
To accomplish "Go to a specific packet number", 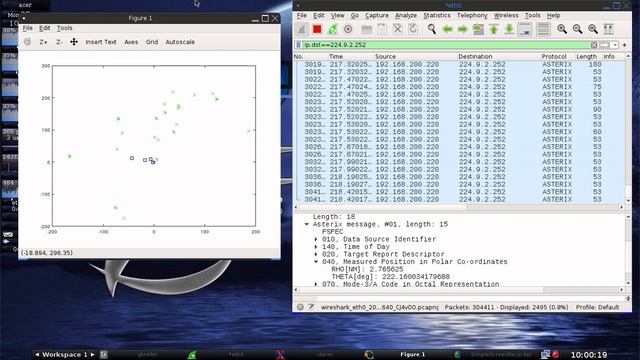I will tap(478, 29).
